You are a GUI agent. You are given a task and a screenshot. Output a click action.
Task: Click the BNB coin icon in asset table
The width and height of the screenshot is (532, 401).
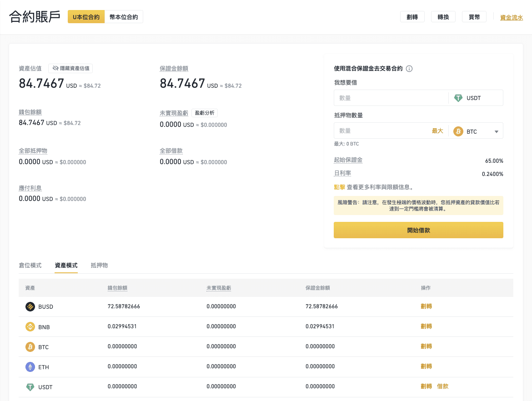point(30,327)
